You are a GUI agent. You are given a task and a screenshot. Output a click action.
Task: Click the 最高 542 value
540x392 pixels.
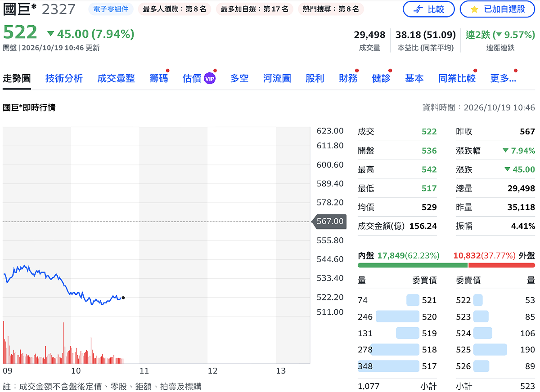click(429, 169)
